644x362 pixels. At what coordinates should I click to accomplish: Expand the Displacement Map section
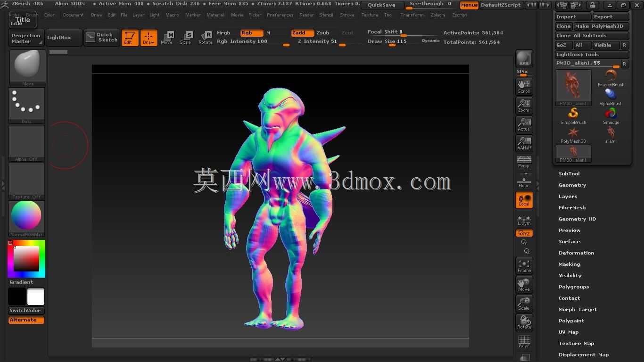(584, 355)
